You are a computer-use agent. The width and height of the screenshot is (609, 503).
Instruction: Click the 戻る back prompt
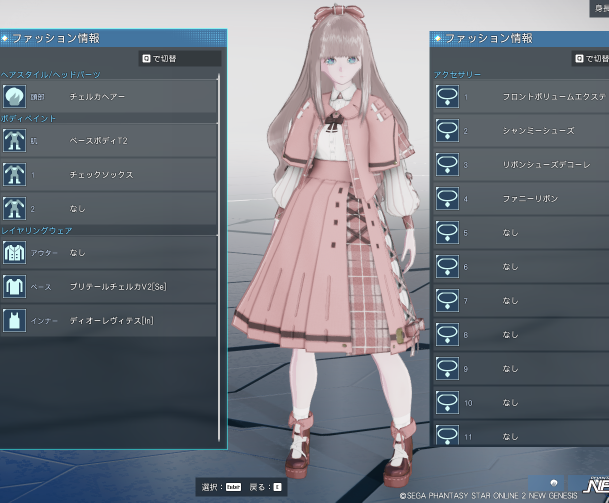pyautogui.click(x=265, y=487)
